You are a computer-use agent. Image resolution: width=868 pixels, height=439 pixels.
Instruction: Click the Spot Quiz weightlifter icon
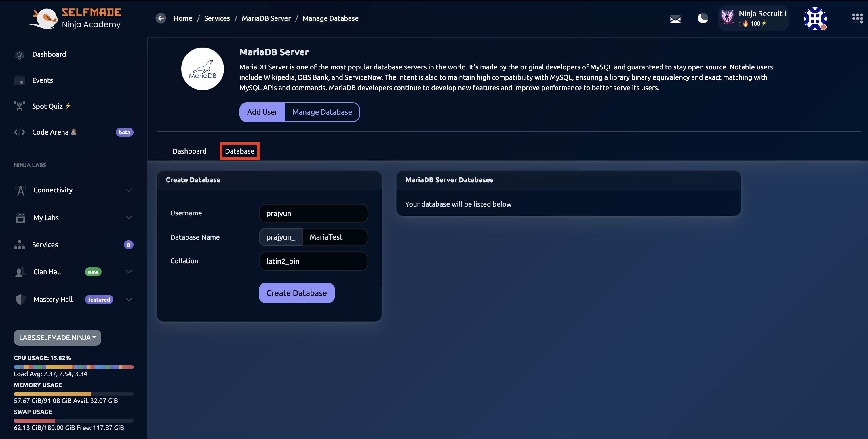coord(20,106)
